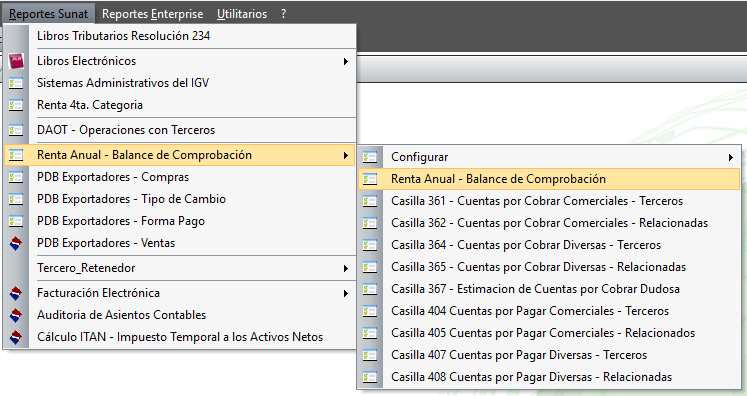Expand the Libros Electrónicos submenu arrow
747x396 pixels.
click(x=346, y=61)
